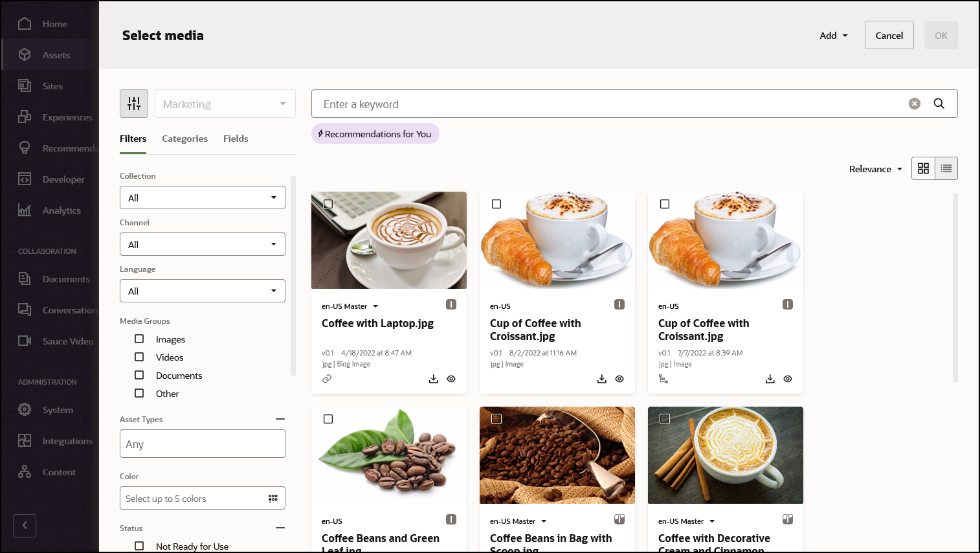Switch to the Fields tab
Screen dimensions: 980x553
point(236,139)
